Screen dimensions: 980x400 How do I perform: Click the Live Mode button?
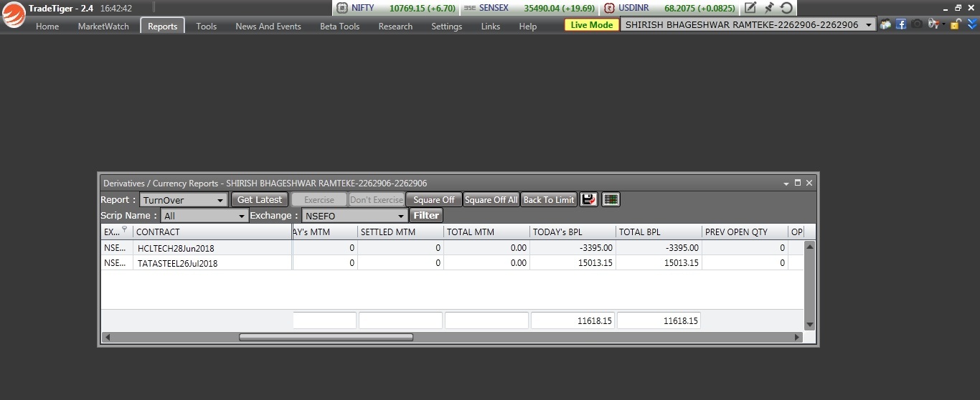[592, 24]
